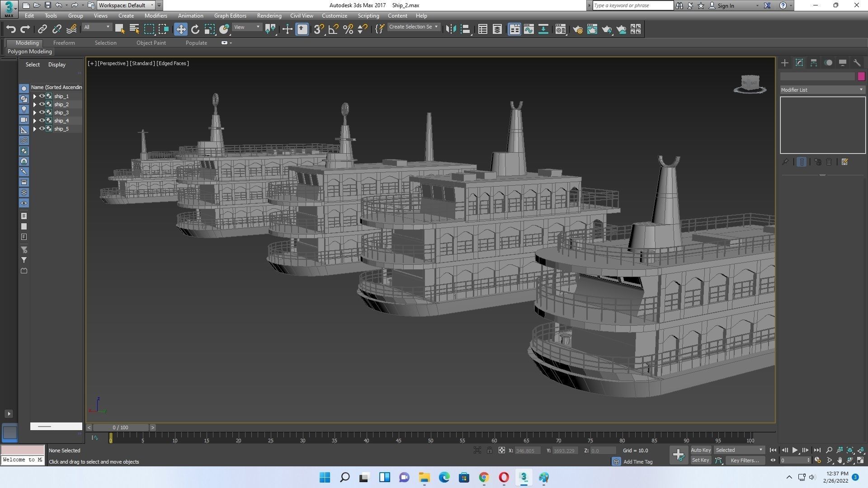
Task: Click the Maximize Viewport Toggle icon
Action: tap(860, 460)
